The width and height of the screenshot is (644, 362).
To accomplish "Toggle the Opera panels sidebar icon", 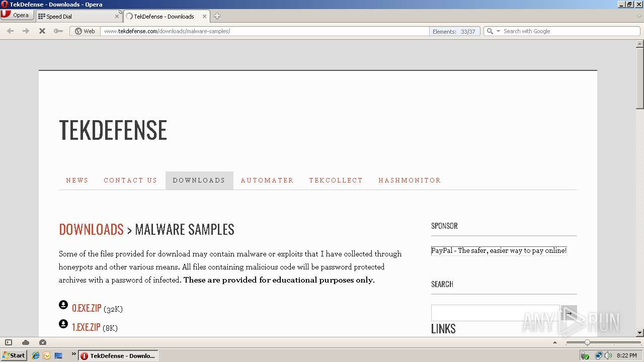I will pos(9,342).
